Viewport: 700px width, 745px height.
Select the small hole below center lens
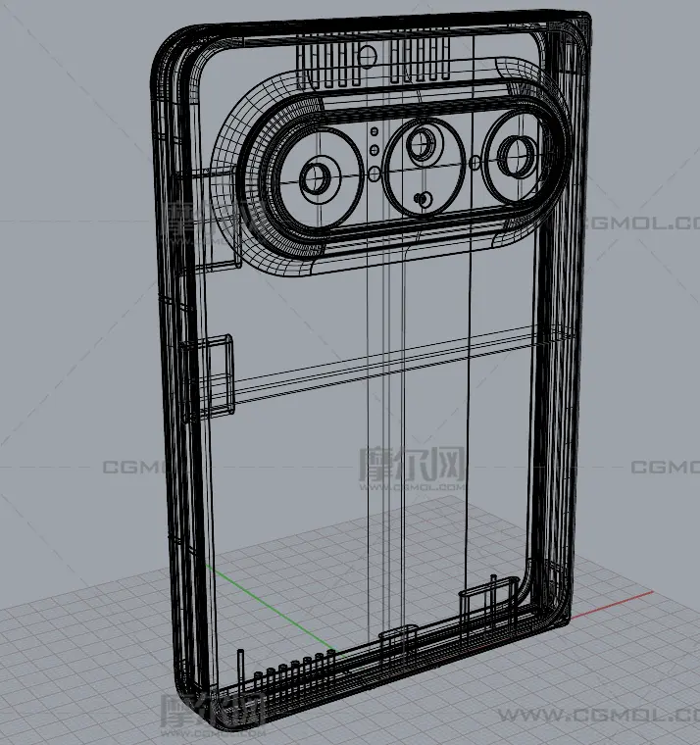423,200
